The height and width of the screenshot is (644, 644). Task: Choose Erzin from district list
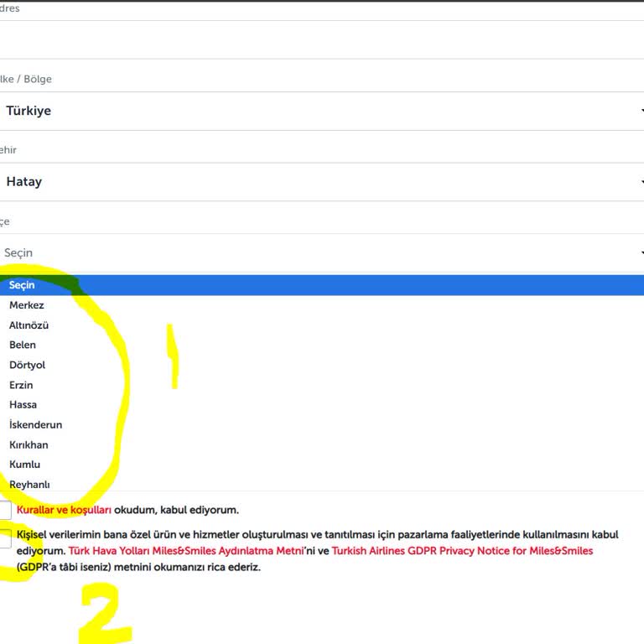pos(322,385)
